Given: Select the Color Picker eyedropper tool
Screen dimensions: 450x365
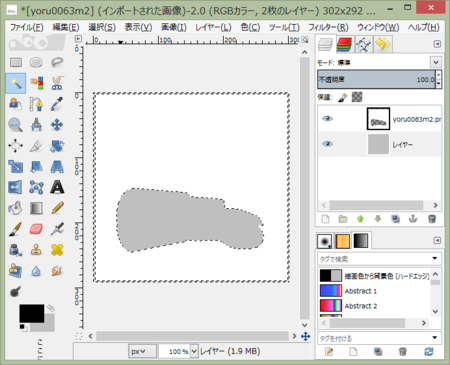Looking at the screenshot, I should pos(57,104).
